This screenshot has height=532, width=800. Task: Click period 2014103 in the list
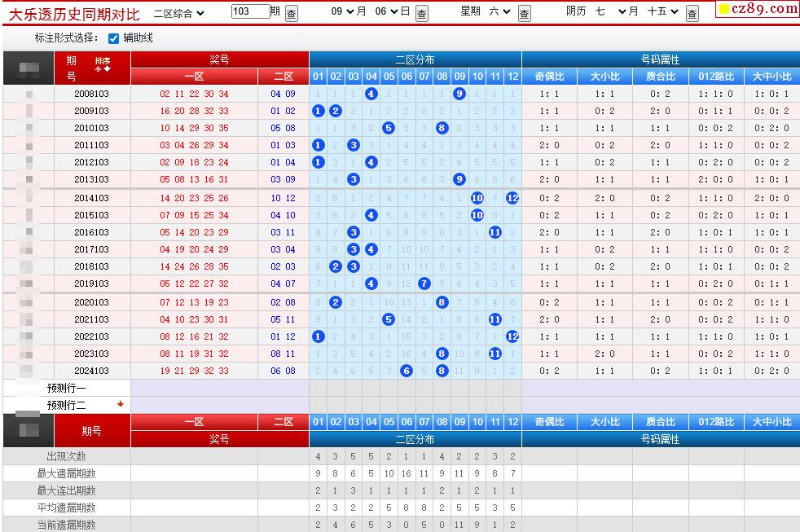92,198
